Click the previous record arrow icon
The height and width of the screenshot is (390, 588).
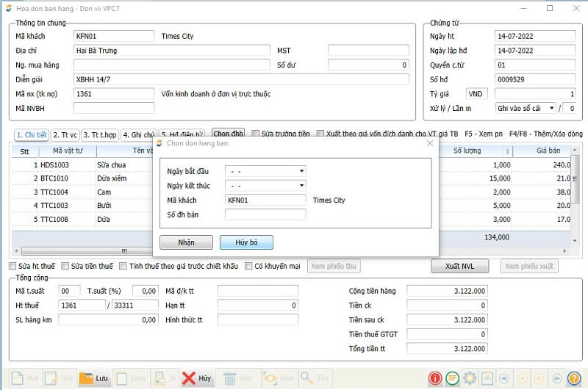(x=522, y=378)
